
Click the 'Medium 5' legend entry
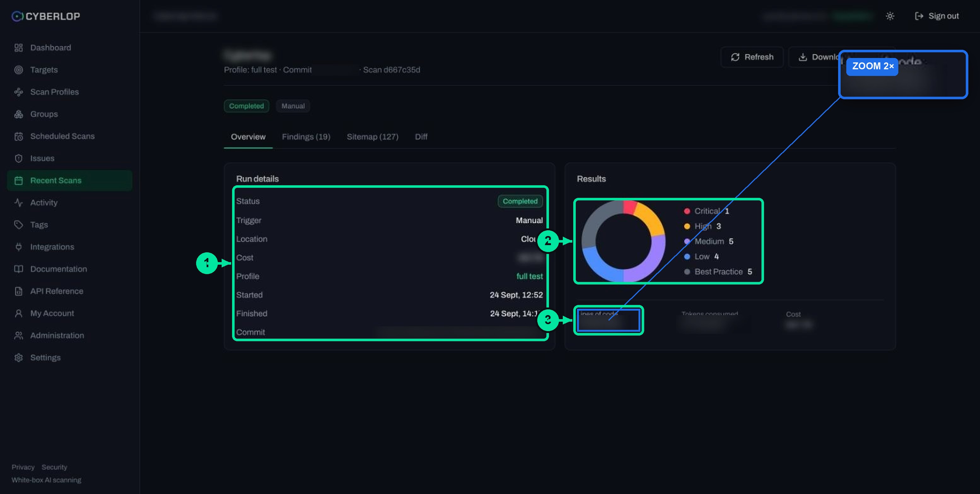709,241
